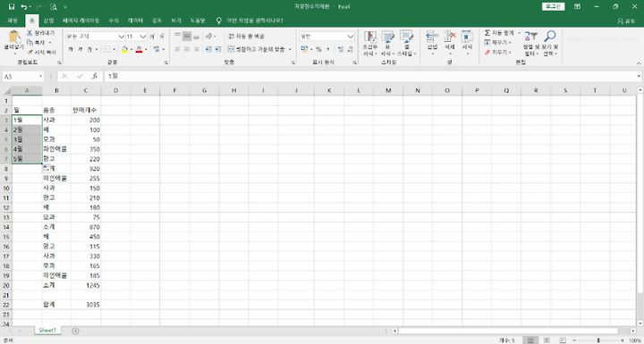The width and height of the screenshot is (644, 344).
Task: Save workbook via Quick Access save icon
Action: [11, 6]
